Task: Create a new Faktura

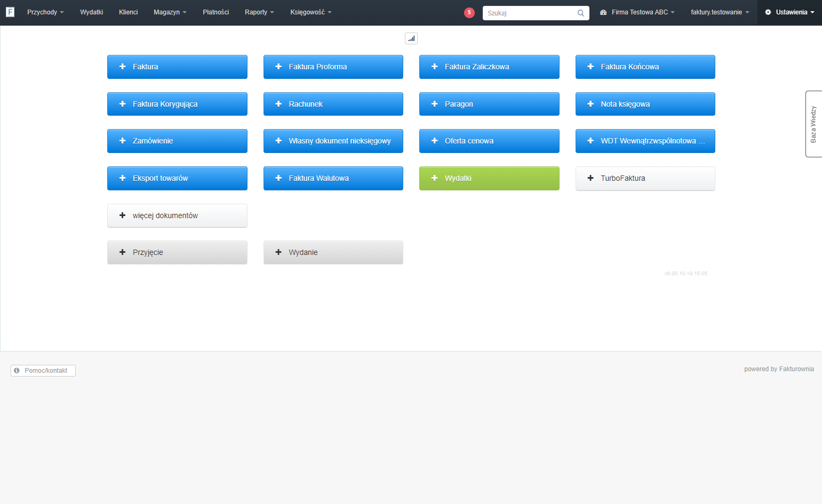Action: [177, 67]
